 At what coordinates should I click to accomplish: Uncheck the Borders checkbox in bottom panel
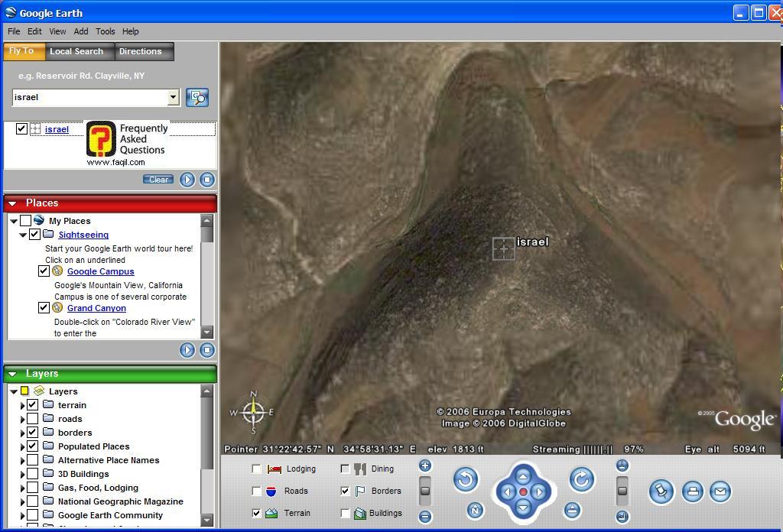345,491
